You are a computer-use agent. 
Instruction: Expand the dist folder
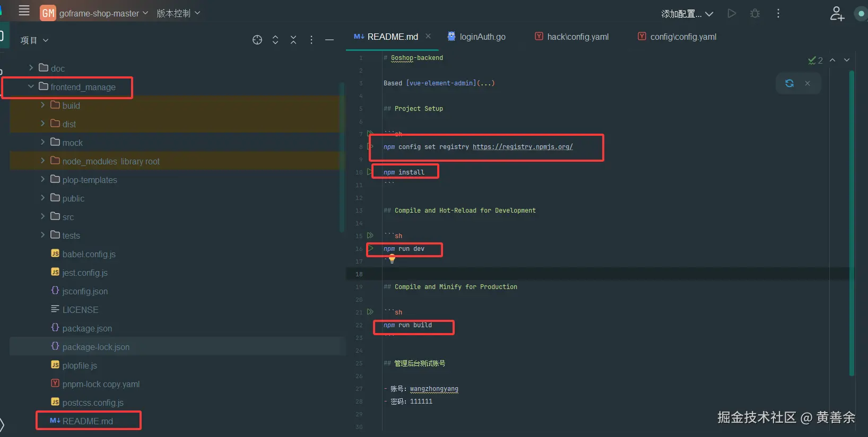(x=43, y=124)
